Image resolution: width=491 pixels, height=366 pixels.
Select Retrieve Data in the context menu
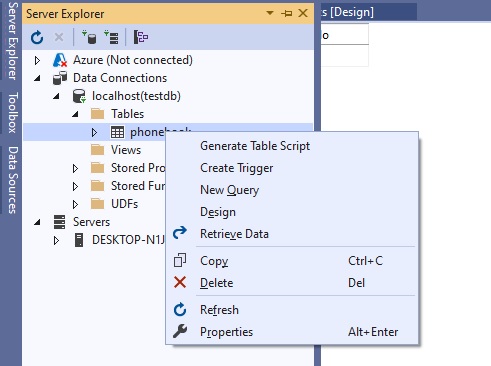(x=234, y=234)
